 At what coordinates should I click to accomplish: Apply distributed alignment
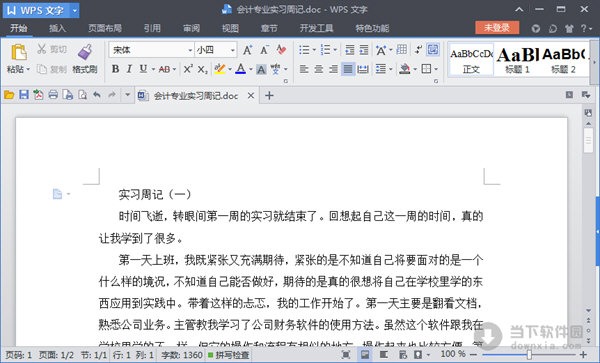362,69
